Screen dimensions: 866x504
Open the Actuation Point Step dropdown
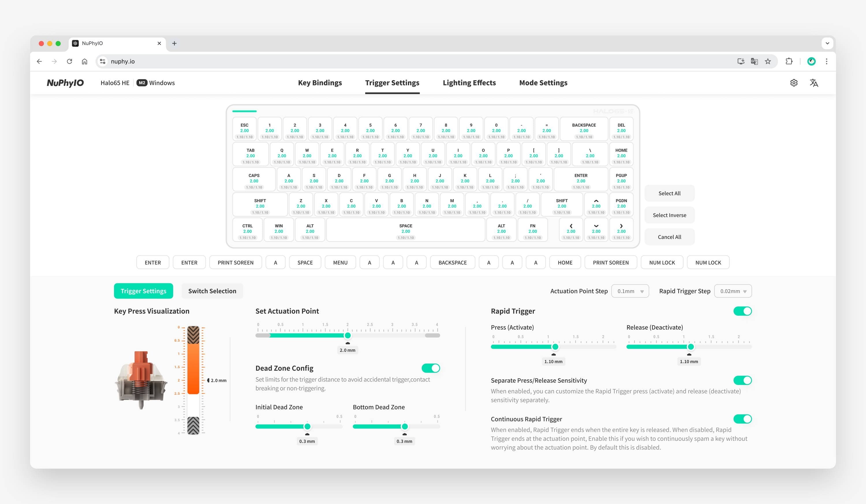coord(630,291)
